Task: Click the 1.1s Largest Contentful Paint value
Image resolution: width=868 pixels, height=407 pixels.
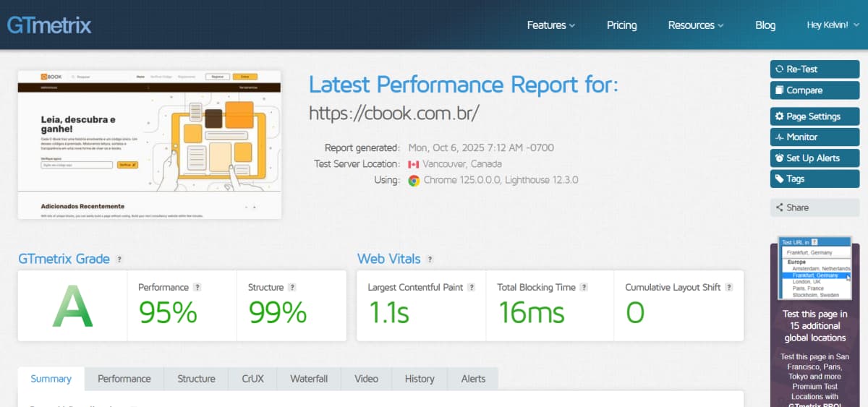Action: point(389,312)
